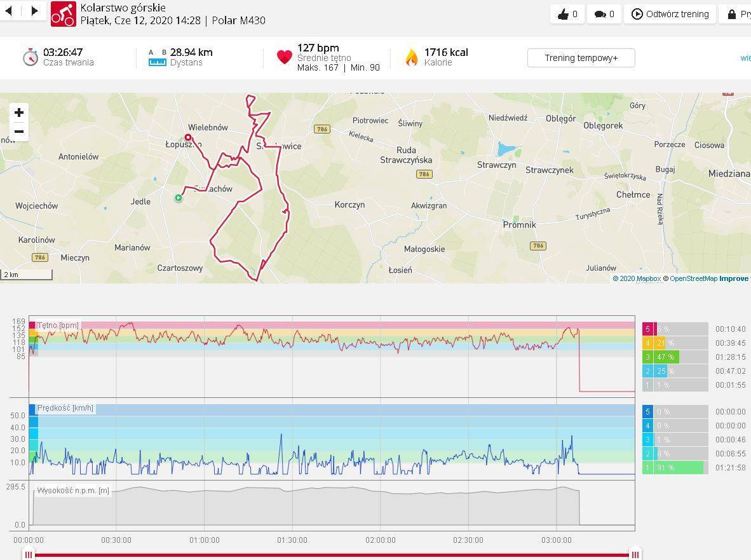This screenshot has height=560, width=751.
Task: Click the stopwatch duration icon
Action: point(30,57)
